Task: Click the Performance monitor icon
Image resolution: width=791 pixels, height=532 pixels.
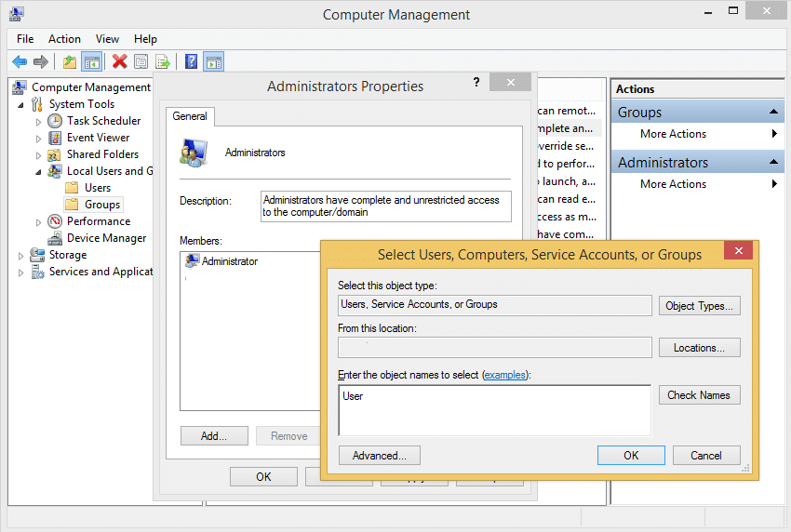Action: (55, 221)
